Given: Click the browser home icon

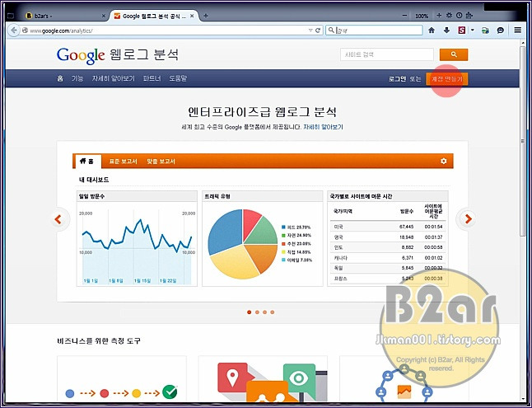Looking at the screenshot, I should (432, 30).
